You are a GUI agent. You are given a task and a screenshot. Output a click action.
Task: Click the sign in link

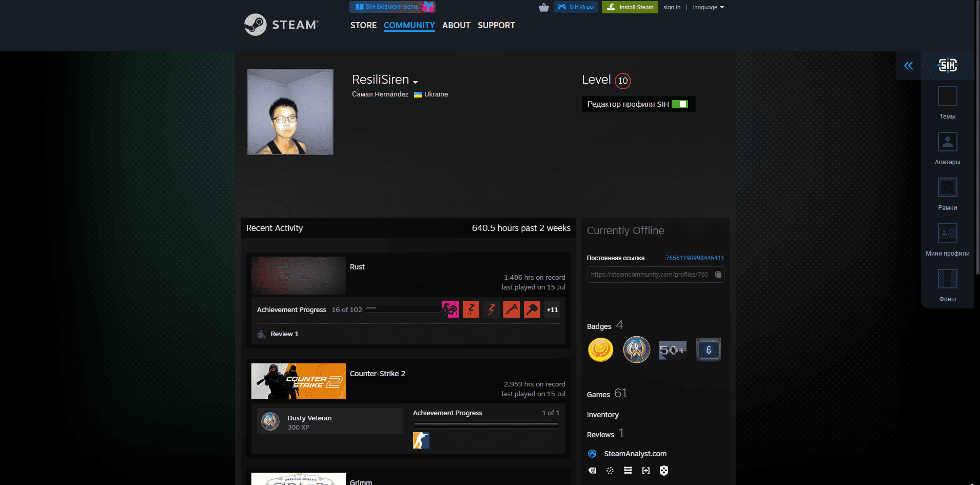click(672, 7)
